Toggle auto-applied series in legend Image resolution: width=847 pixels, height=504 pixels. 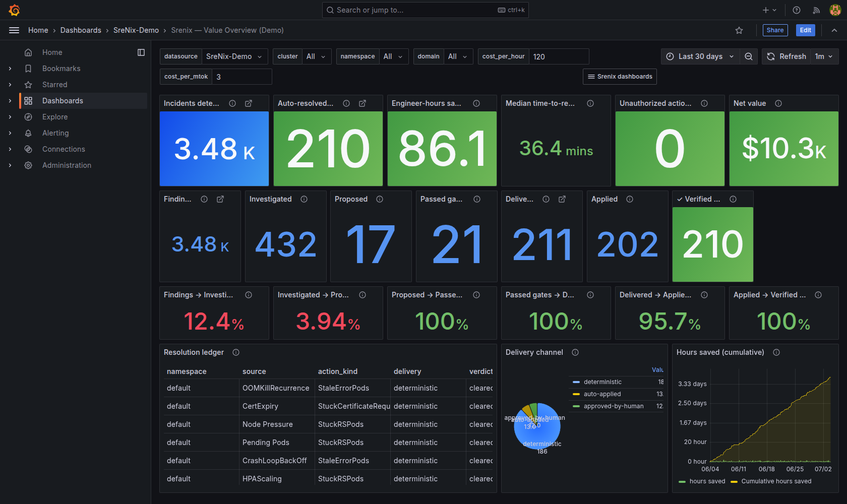[x=602, y=394]
